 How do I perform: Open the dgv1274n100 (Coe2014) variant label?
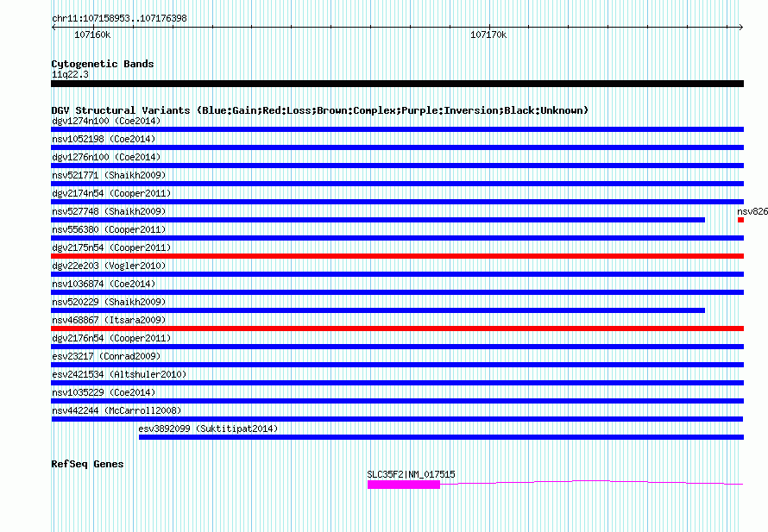click(x=105, y=121)
